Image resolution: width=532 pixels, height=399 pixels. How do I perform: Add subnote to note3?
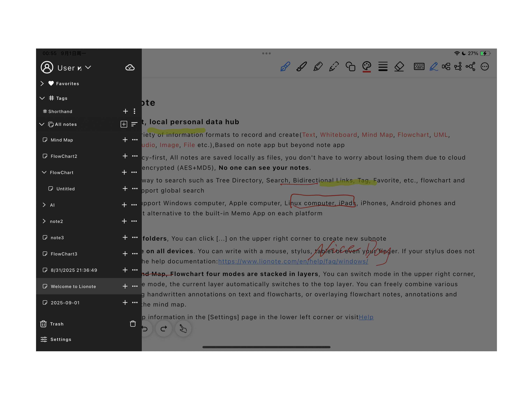(125, 237)
